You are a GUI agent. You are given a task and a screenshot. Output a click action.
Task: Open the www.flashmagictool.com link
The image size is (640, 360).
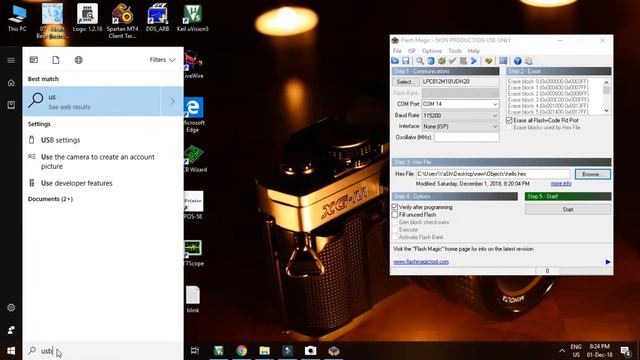pyautogui.click(x=421, y=262)
